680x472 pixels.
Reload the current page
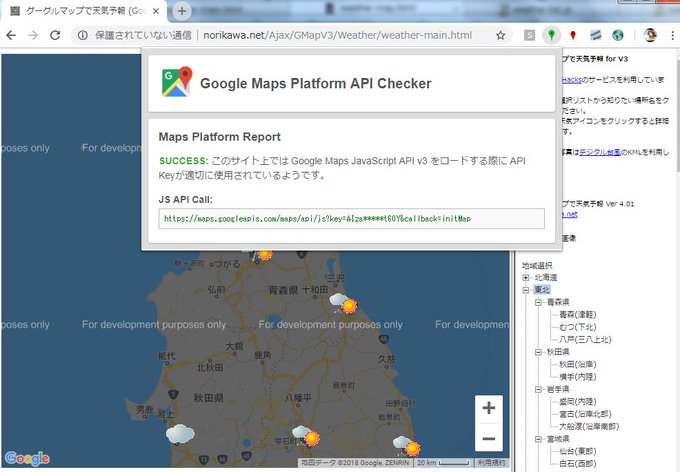tap(55, 35)
